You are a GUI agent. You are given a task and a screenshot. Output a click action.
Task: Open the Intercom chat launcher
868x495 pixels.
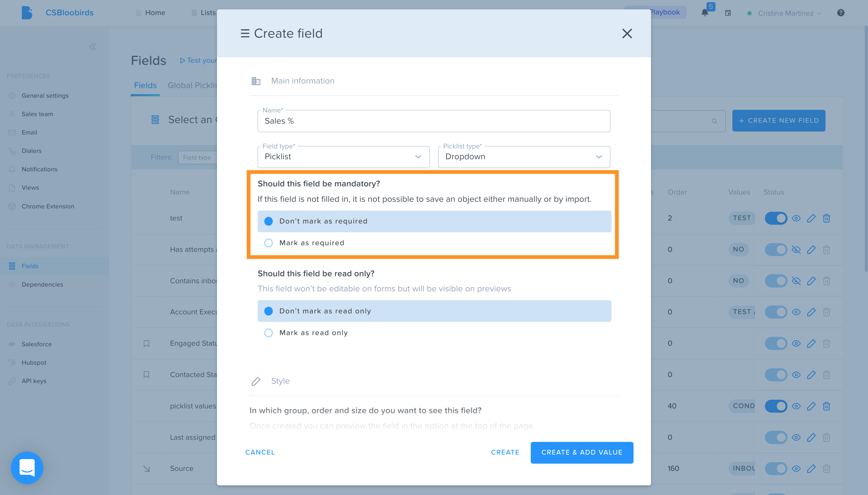(x=27, y=468)
